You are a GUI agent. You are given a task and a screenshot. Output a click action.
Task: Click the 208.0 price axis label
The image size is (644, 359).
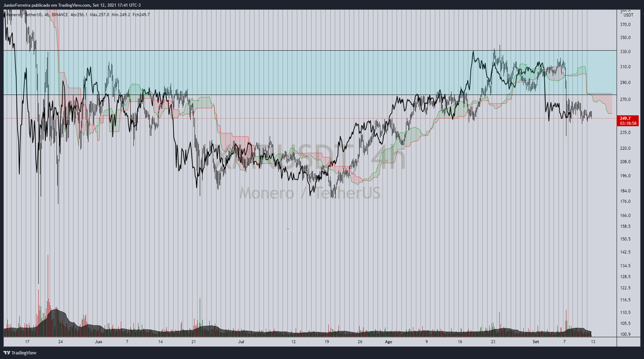625,162
